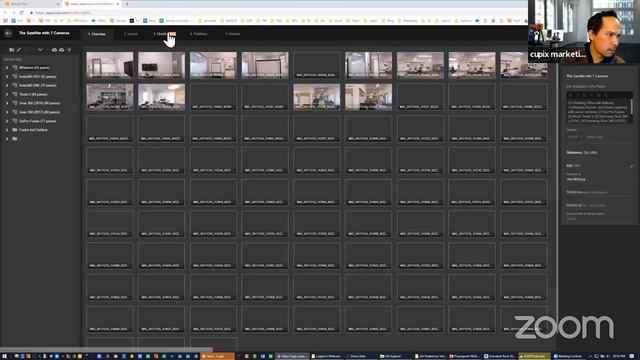Switch to the 2 Layout tab
The width and height of the screenshot is (640, 360).
(x=131, y=34)
